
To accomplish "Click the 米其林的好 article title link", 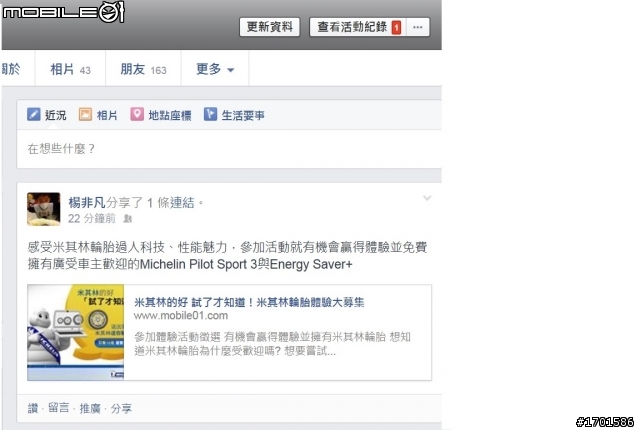I will click(249, 302).
